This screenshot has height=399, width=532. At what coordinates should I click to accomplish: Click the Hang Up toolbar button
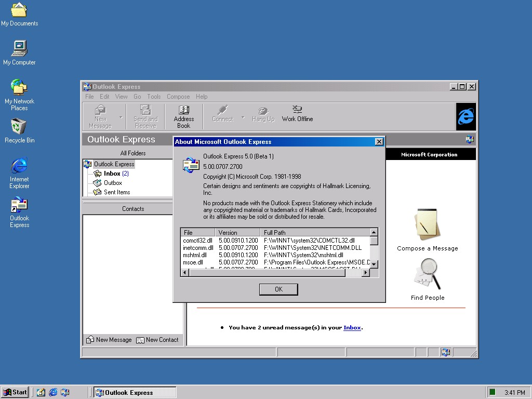(x=263, y=114)
